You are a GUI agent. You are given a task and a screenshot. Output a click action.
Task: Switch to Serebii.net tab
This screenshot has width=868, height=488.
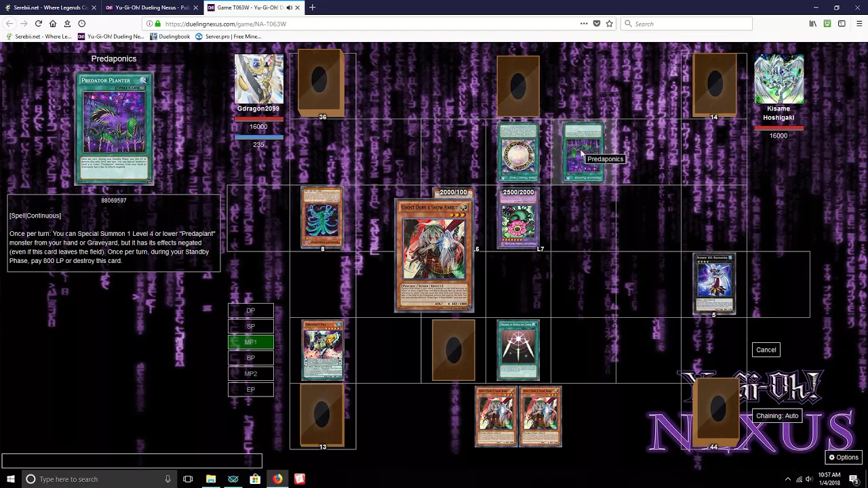(x=51, y=7)
